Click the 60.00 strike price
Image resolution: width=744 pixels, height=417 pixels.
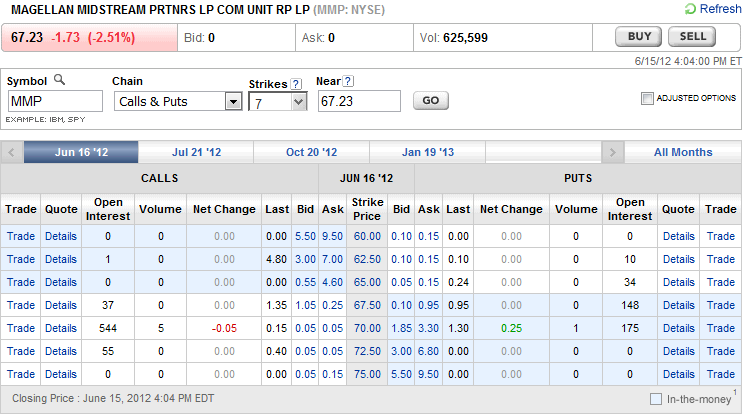click(367, 236)
